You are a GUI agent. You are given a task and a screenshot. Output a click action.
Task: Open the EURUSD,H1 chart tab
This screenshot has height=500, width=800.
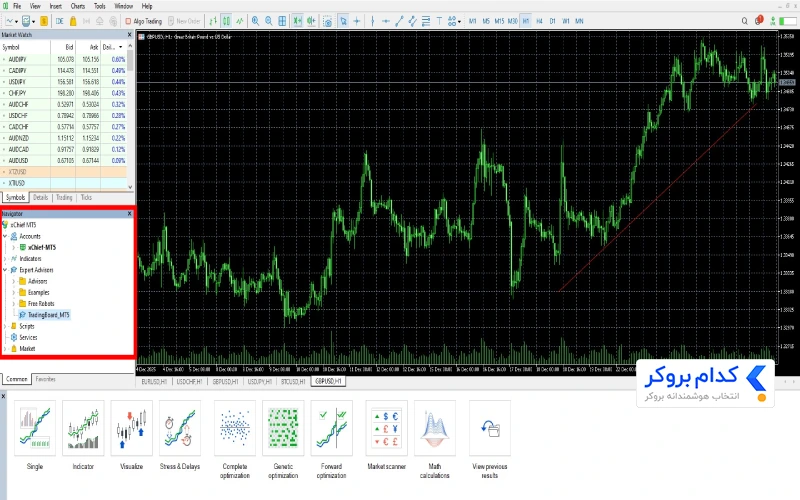(x=155, y=382)
